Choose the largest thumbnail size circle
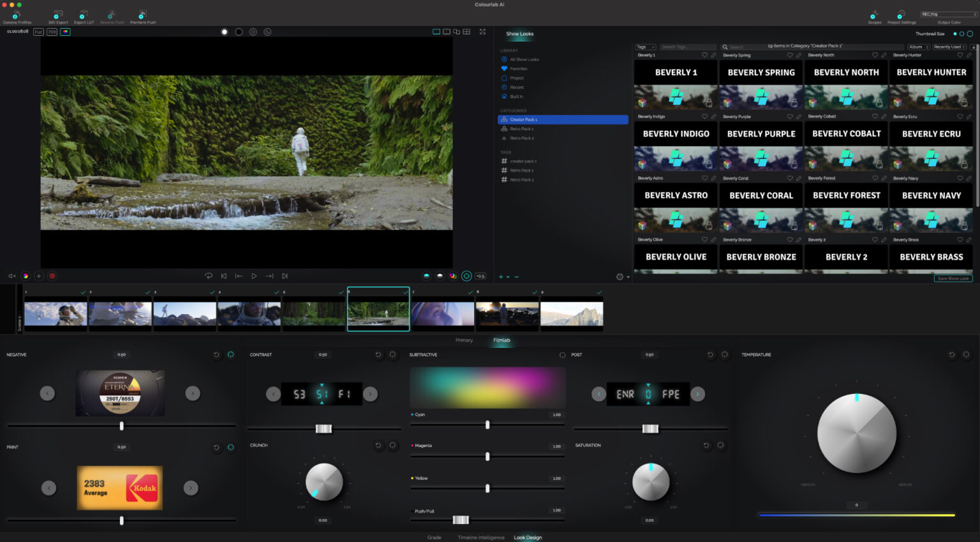 pos(970,34)
